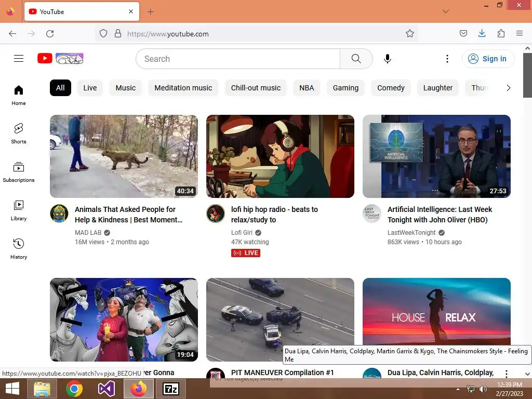
Task: Click the browser Forward arrow
Action: click(x=31, y=34)
